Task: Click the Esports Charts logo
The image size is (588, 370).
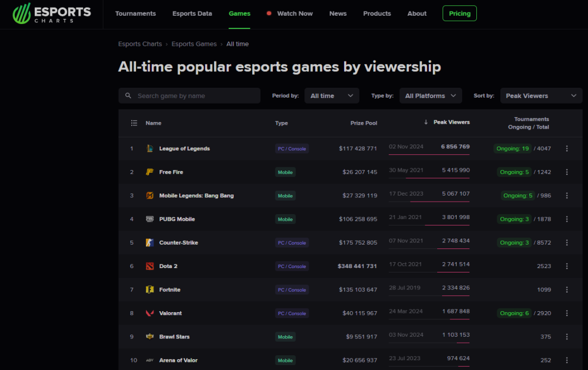Action: [x=52, y=14]
